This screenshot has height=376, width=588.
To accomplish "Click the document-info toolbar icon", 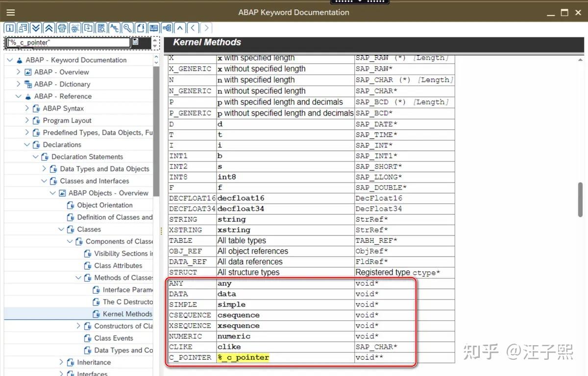I will (x=141, y=28).
